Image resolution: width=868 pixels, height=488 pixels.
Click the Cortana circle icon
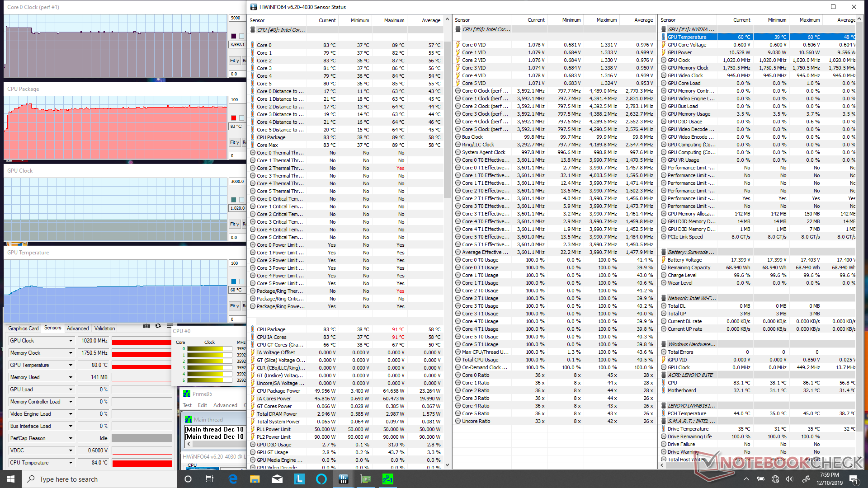pyautogui.click(x=188, y=479)
